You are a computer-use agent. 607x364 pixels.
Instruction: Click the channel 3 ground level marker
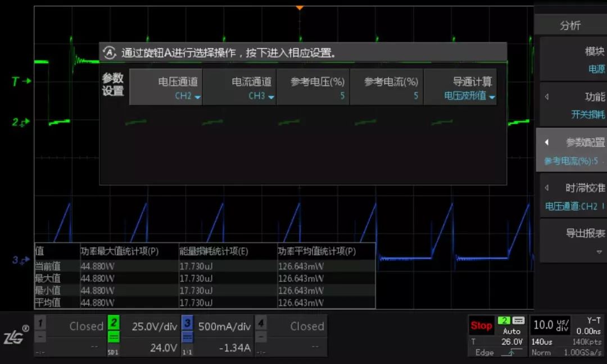pos(21,260)
